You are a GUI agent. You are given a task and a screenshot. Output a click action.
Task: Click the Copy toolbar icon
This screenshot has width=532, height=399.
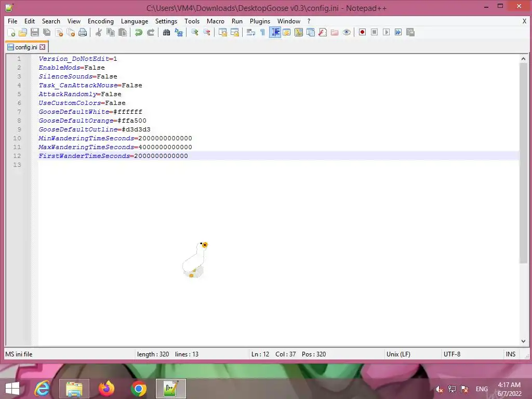pyautogui.click(x=111, y=32)
